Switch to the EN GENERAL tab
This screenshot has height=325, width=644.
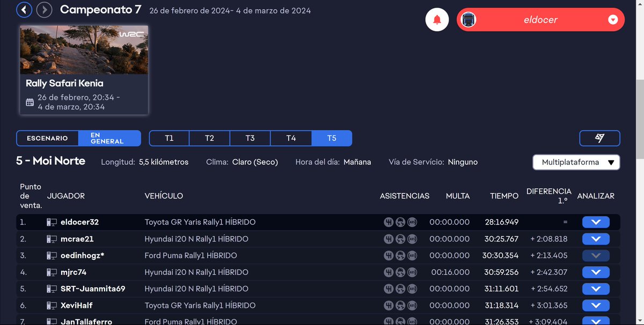pyautogui.click(x=109, y=138)
